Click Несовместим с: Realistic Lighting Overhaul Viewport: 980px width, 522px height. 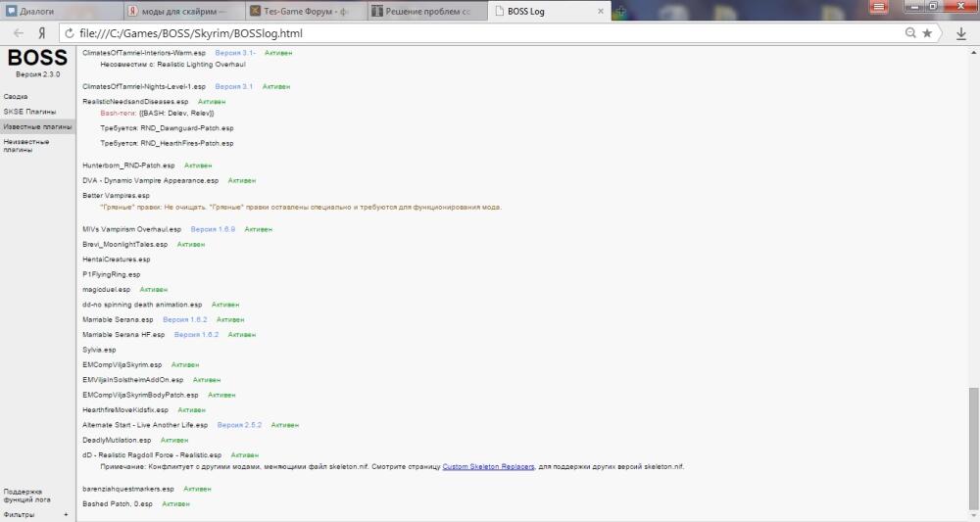click(x=173, y=65)
